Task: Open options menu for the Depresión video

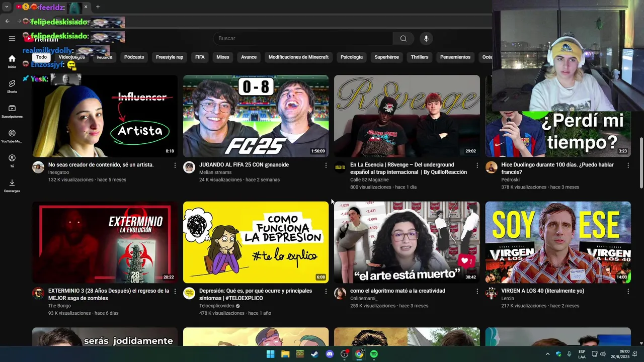Action: pyautogui.click(x=326, y=291)
